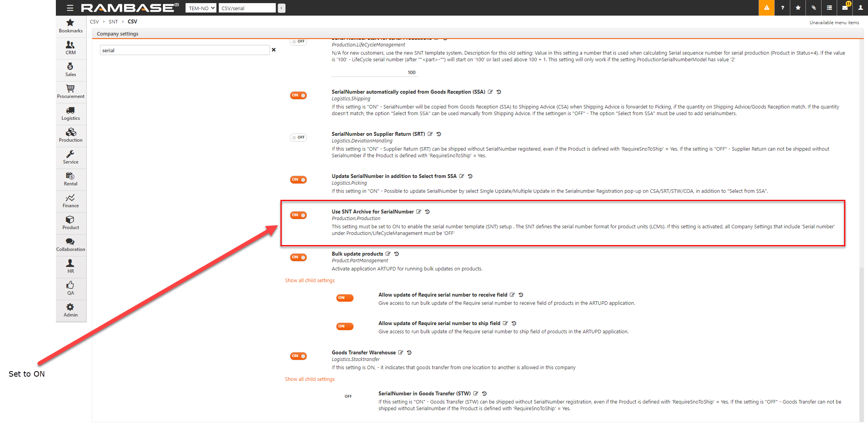Toggle Goods Transfer Warehouse switch
The height and width of the screenshot is (425, 868).
tap(298, 356)
